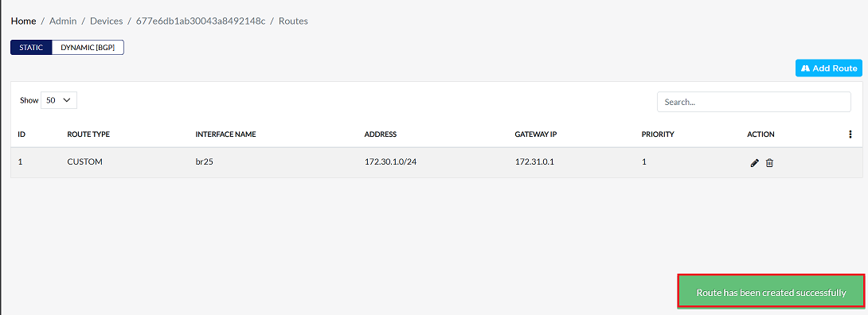Switch to the DYNAMIC [BGP] tab

pyautogui.click(x=88, y=48)
